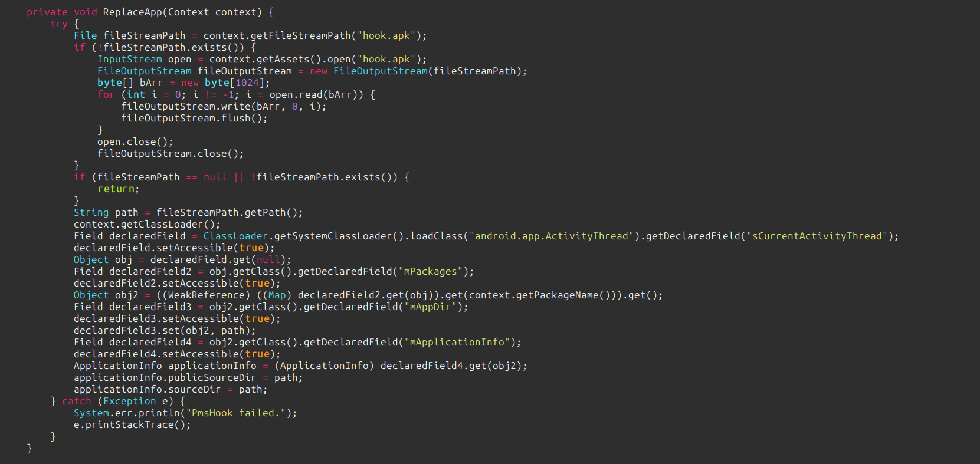Viewport: 980px width, 464px height.
Task: Click the "for" loop keyword
Action: coord(106,94)
